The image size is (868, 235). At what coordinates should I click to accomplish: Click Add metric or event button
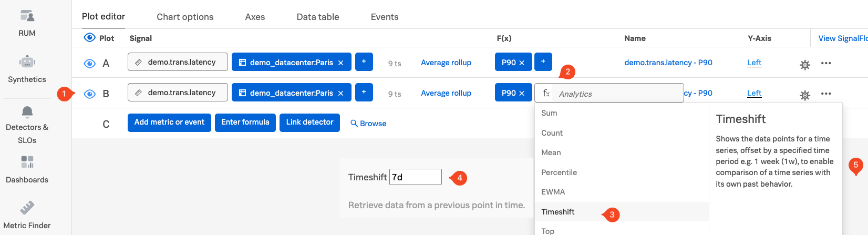click(169, 122)
